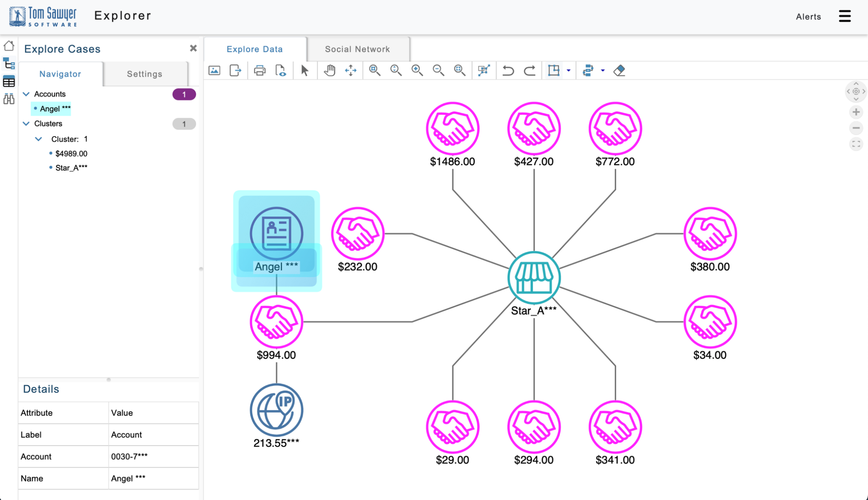Collapse the Clusters tree section
This screenshot has width=868, height=500.
pyautogui.click(x=26, y=124)
